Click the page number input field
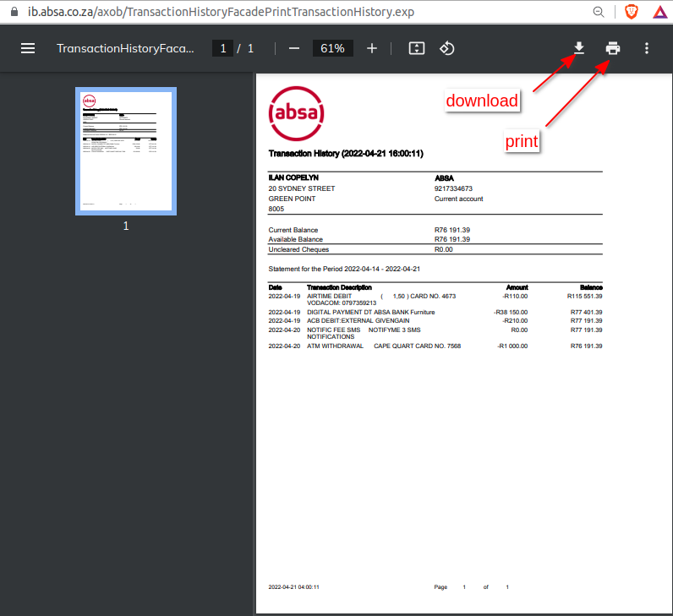The image size is (673, 616). (x=223, y=48)
